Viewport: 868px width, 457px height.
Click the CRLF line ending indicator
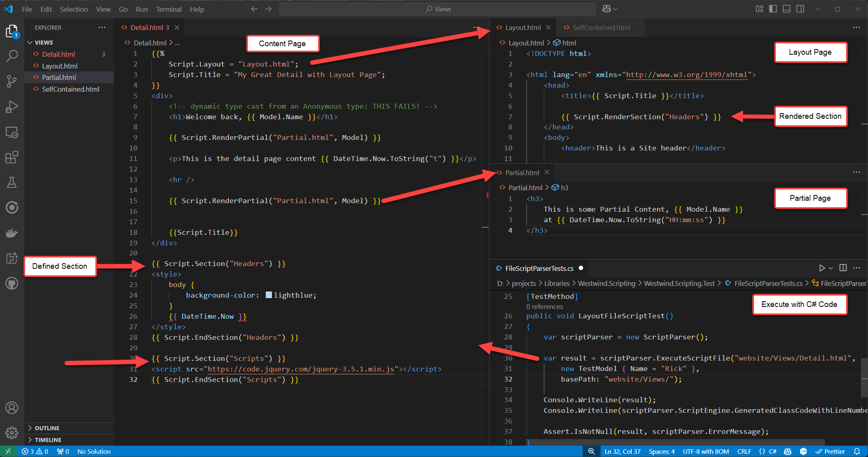[x=744, y=451]
